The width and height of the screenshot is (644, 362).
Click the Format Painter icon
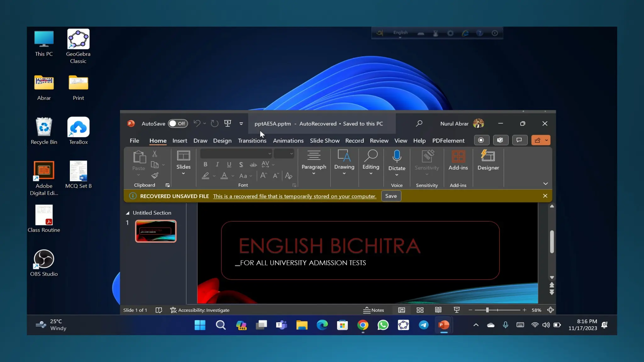pyautogui.click(x=155, y=176)
